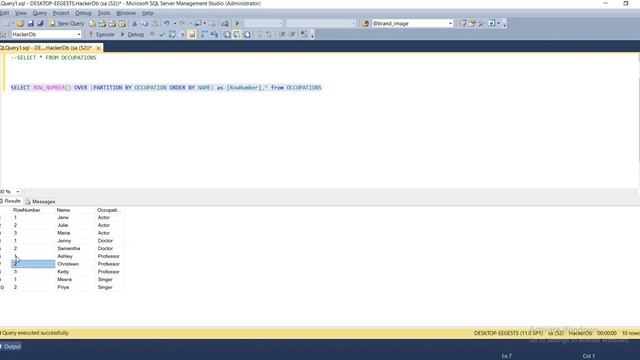The width and height of the screenshot is (640, 360).
Task: Expand the Navigate Backward dropdown arrow
Action: pos(204,23)
